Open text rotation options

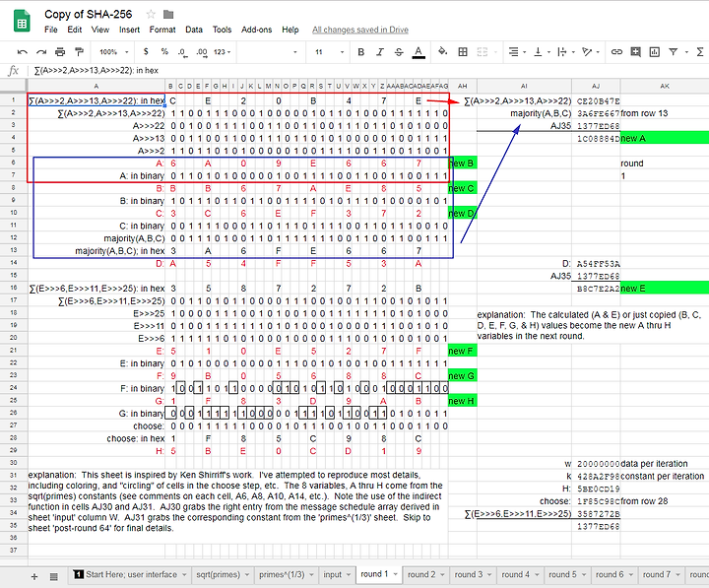coord(590,52)
